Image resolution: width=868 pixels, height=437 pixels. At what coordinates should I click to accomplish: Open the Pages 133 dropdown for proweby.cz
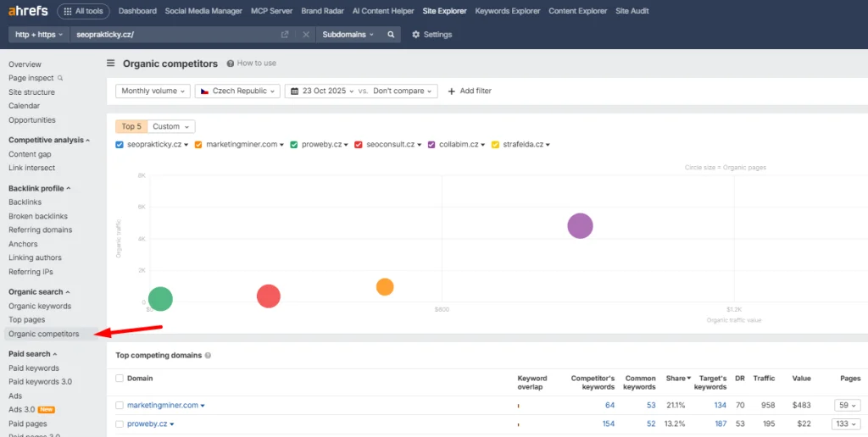pos(846,424)
